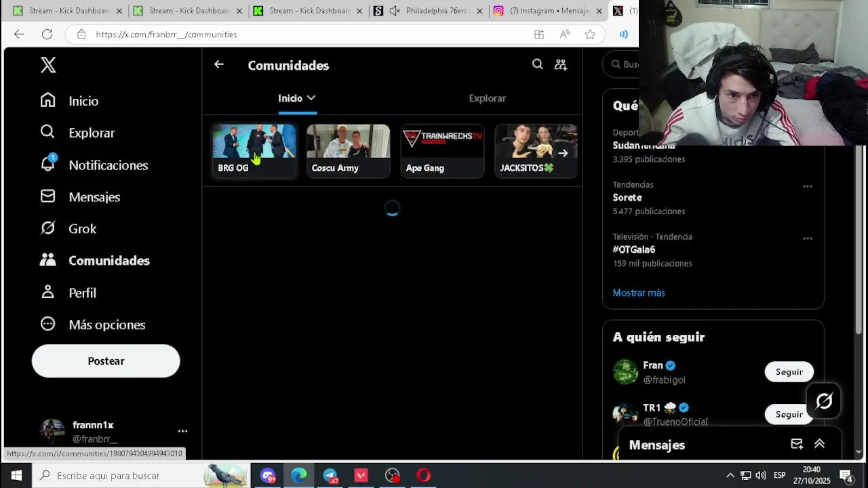Go back with Comunidades header arrow
The image size is (868, 488).
(218, 64)
